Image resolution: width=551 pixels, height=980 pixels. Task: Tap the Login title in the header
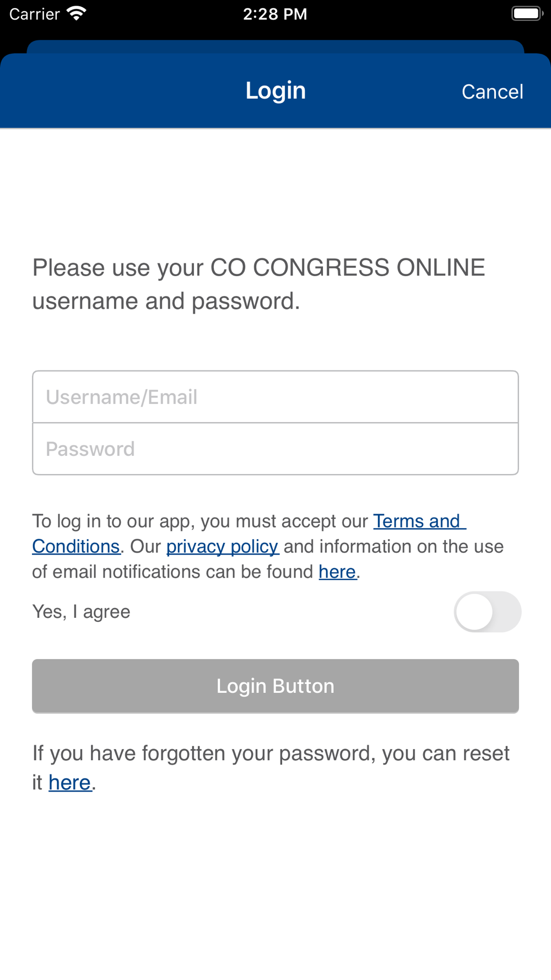pos(275,90)
